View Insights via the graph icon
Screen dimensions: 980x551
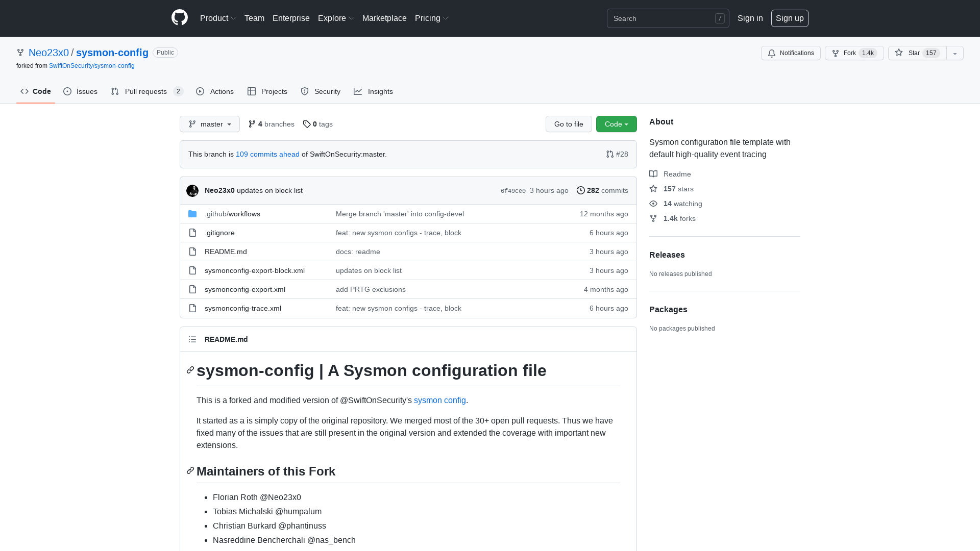[x=359, y=91]
